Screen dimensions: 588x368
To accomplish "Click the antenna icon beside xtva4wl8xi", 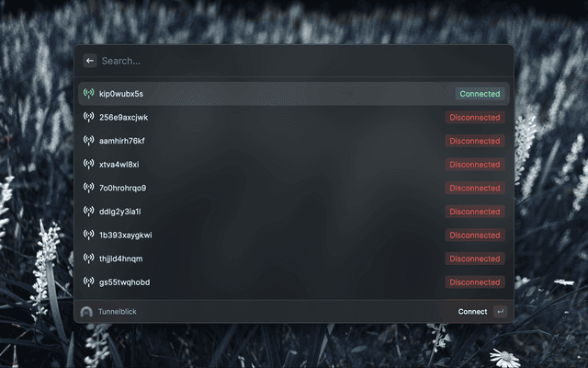I will coord(88,164).
